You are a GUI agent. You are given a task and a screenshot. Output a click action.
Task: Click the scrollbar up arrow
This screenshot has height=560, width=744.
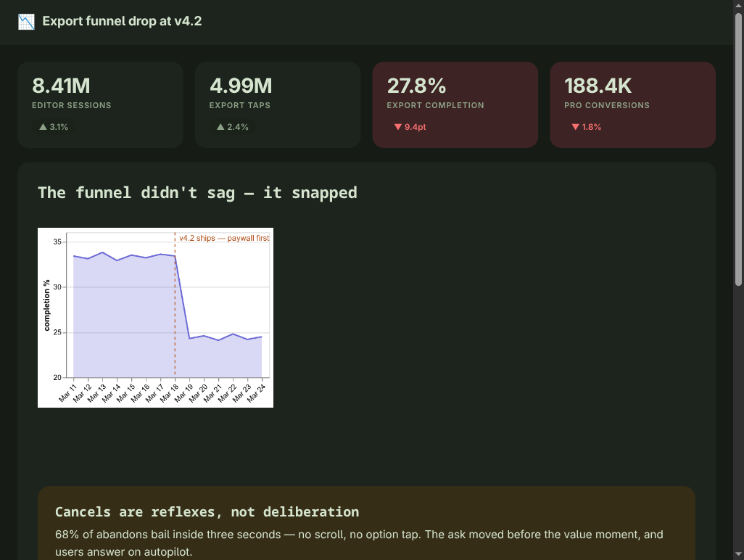[738, 5]
